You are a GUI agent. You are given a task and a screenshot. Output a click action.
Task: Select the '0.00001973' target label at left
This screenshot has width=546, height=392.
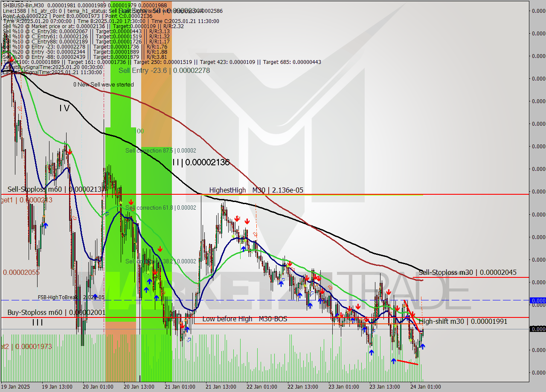pos(26,346)
